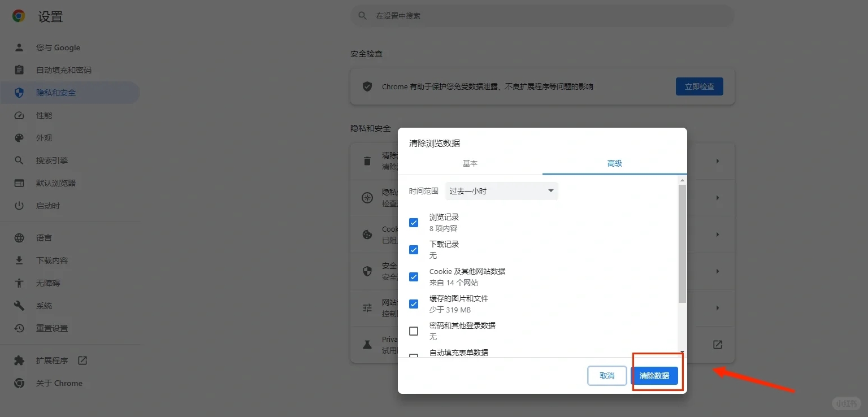Click the 取消 button

pos(607,376)
